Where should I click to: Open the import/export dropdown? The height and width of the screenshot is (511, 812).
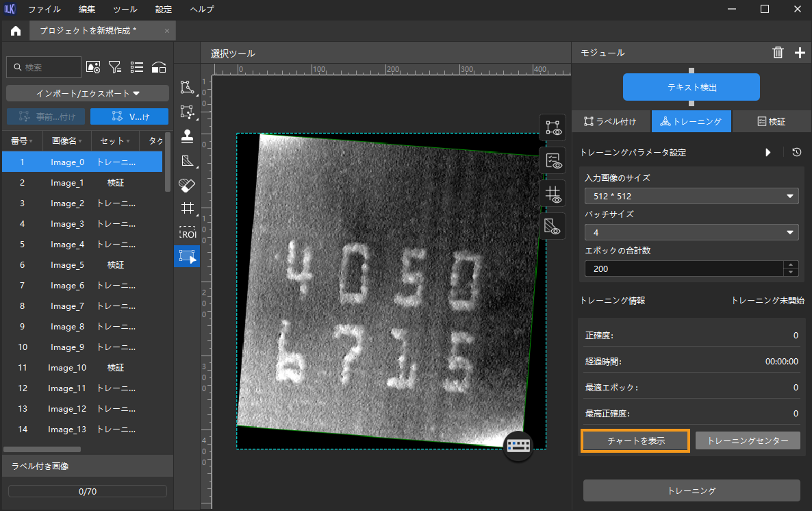point(88,93)
